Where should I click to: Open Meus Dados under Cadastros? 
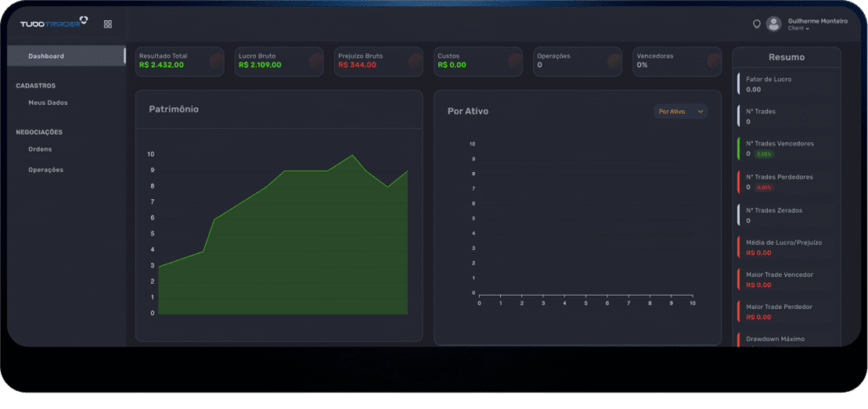(x=47, y=102)
